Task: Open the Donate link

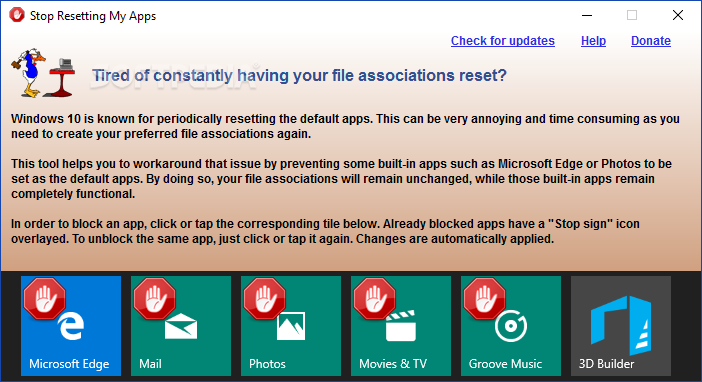Action: point(651,41)
